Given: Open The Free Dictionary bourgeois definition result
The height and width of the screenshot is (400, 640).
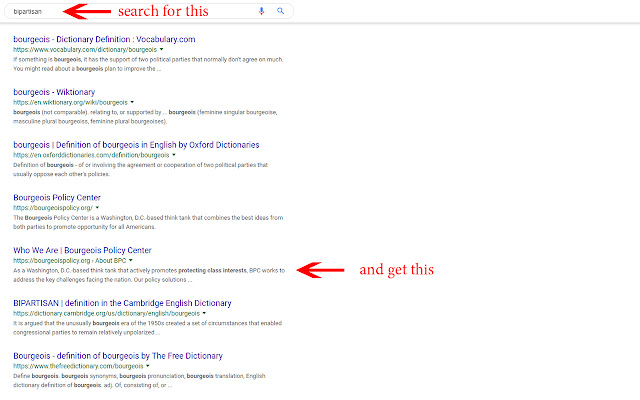Looking at the screenshot, I should coord(118,356).
